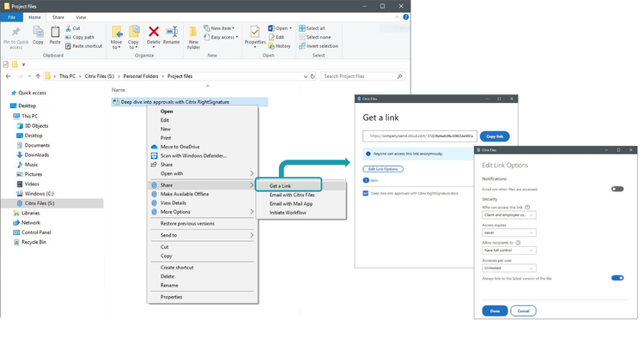Image resolution: width=644 pixels, height=362 pixels.
Task: Click Select none in ribbon
Action: [314, 38]
